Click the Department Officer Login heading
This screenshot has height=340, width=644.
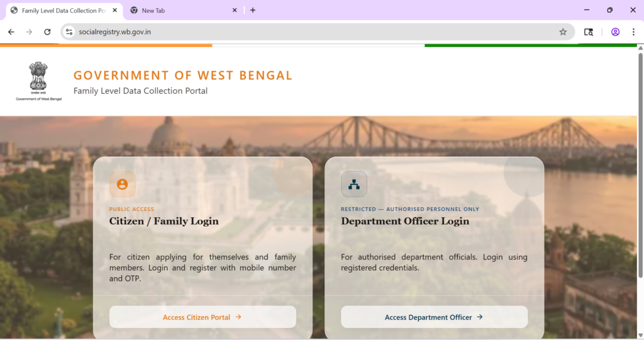[x=405, y=221]
